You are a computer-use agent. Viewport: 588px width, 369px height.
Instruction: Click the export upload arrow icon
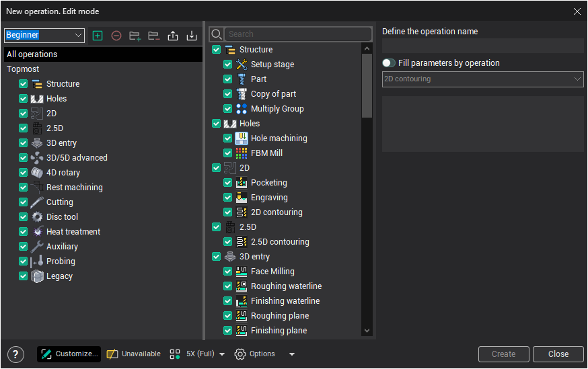coord(173,36)
